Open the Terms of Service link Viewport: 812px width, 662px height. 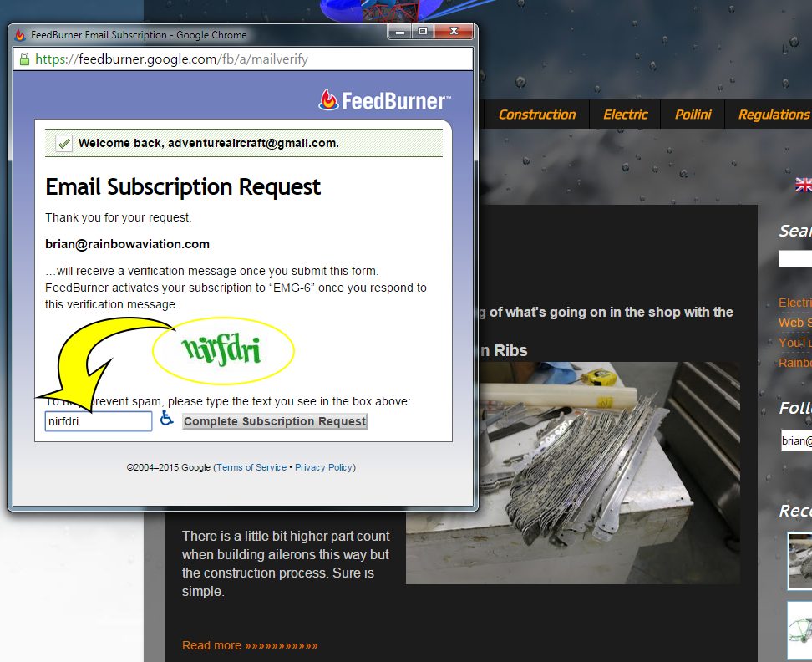pos(251,467)
